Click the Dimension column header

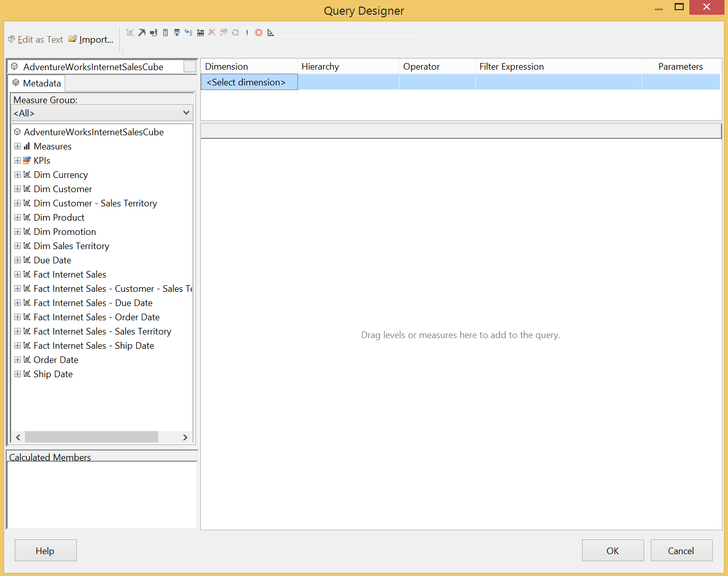(249, 67)
